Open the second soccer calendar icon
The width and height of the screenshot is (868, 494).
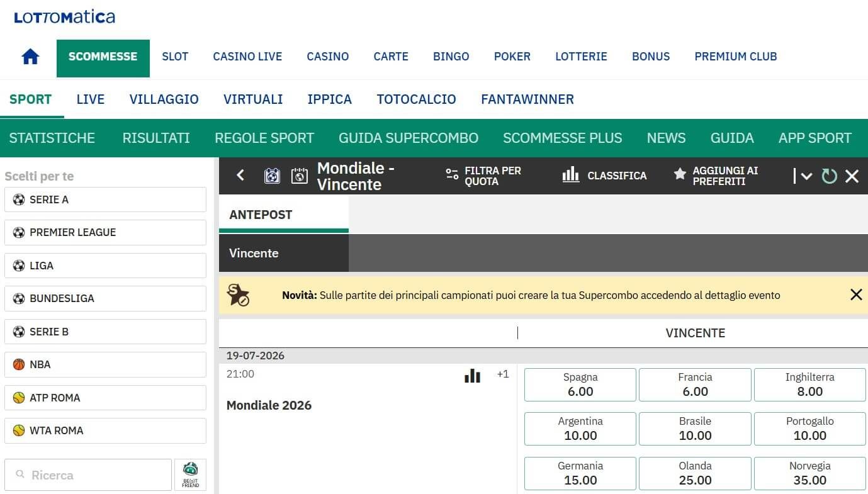coord(300,176)
